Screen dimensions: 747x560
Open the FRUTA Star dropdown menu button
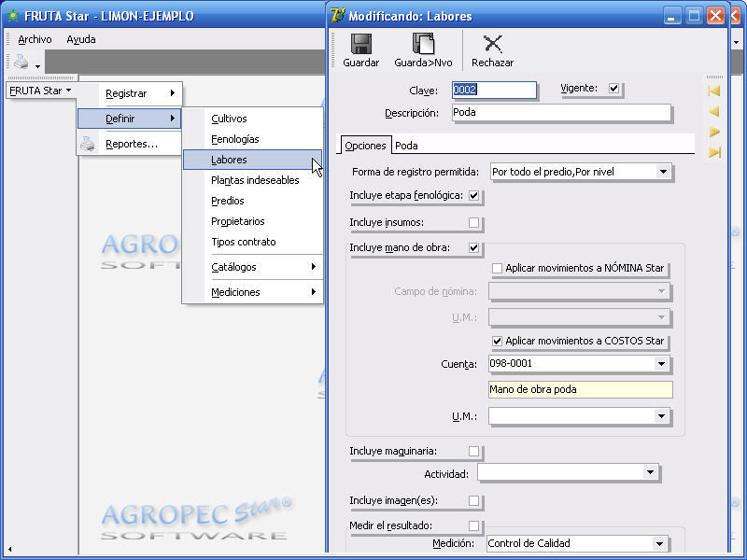coord(40,91)
